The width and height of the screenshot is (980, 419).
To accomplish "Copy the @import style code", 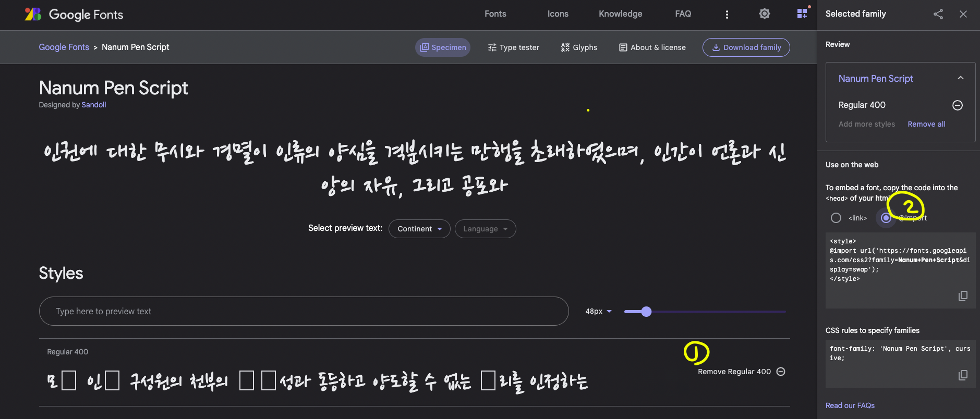I will pos(963,296).
